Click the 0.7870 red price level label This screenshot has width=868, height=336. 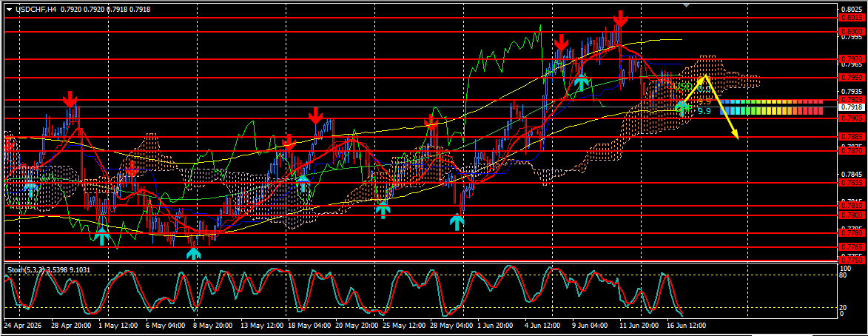tap(852, 150)
